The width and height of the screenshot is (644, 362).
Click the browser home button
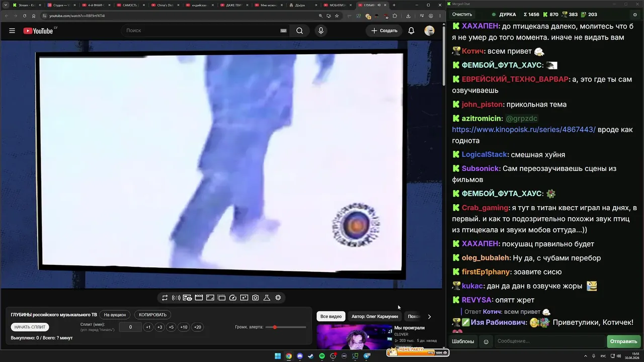coord(34,16)
